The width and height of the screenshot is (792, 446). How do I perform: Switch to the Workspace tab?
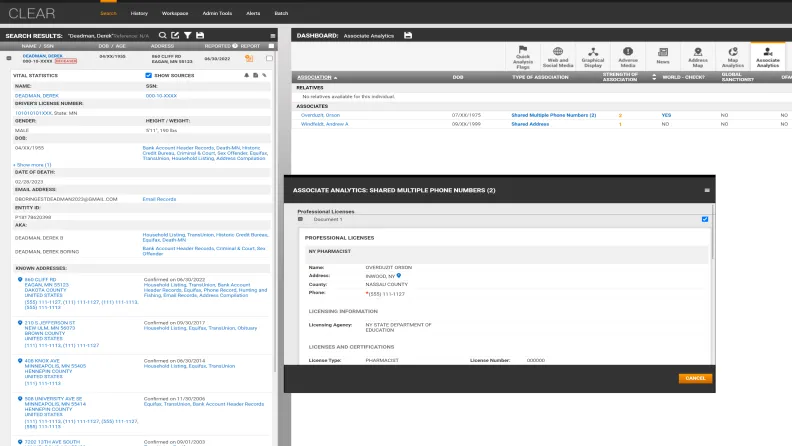coord(174,14)
